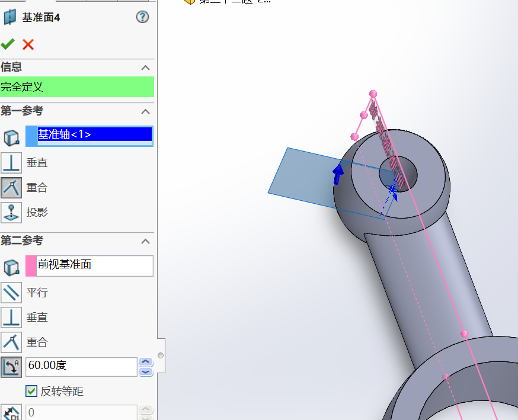518x420 pixels.
Task: Open the help question mark icon
Action: pos(142,17)
